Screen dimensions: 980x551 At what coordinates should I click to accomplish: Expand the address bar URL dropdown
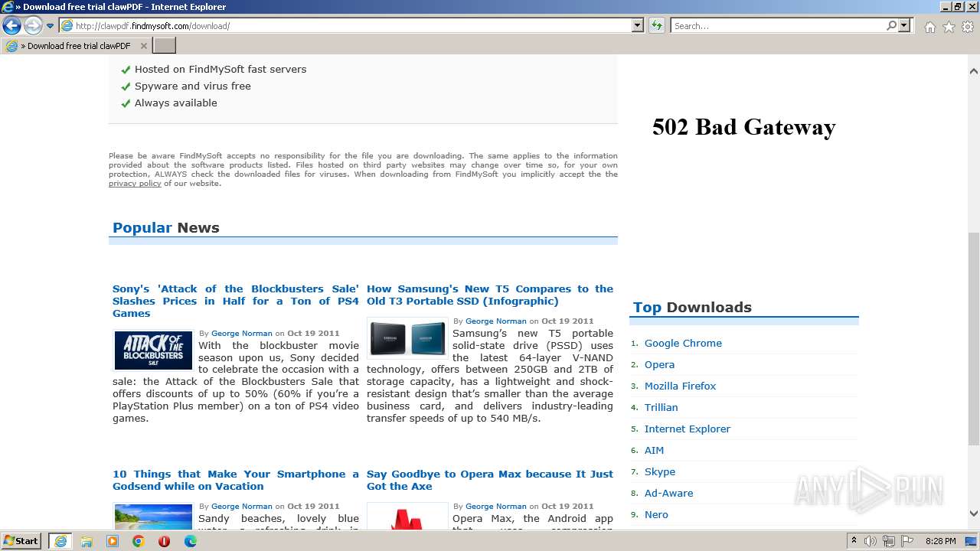[x=638, y=26]
